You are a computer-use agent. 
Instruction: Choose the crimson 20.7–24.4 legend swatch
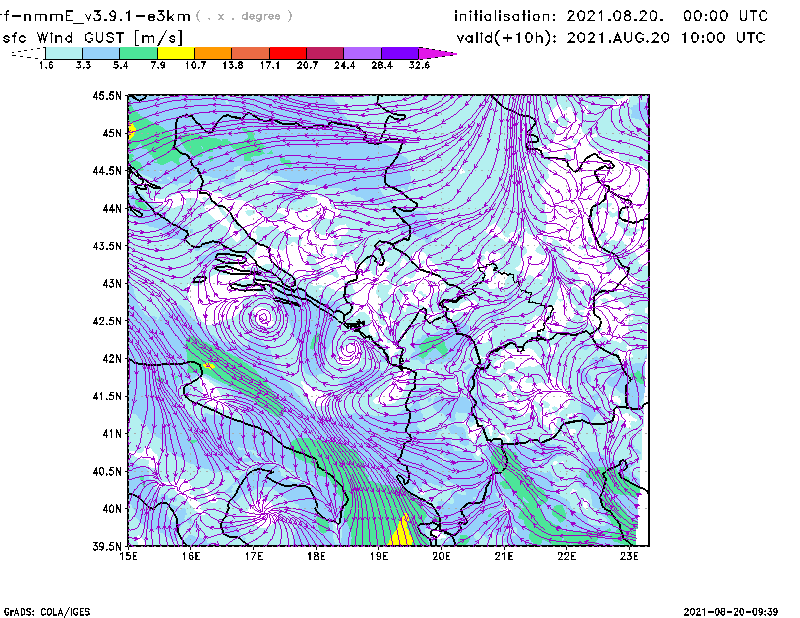[325, 53]
